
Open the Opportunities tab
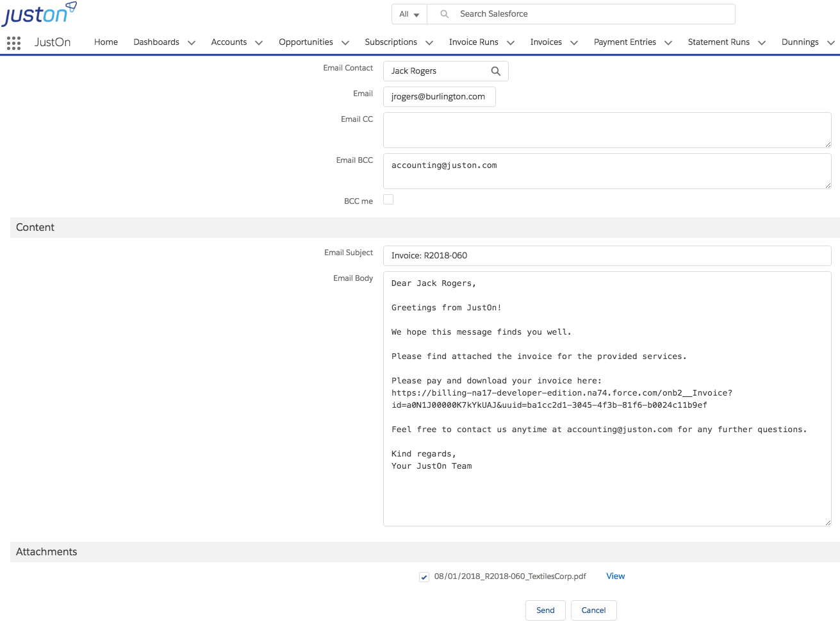[306, 42]
